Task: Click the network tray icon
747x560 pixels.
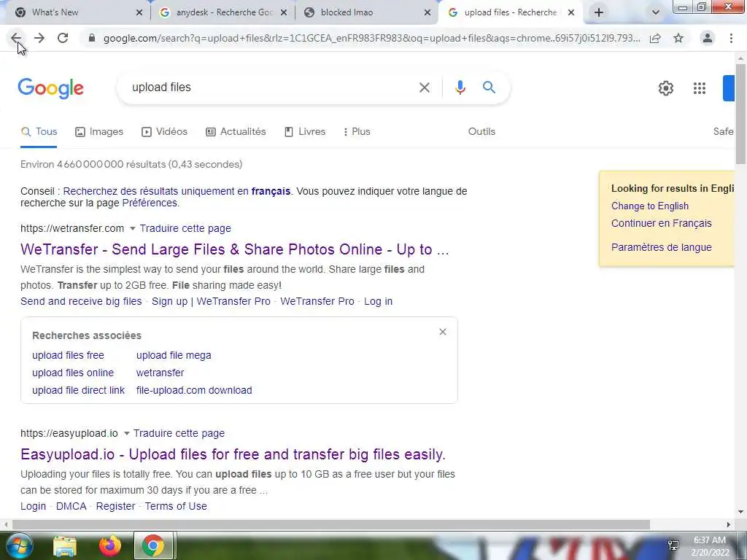Action: (673, 545)
